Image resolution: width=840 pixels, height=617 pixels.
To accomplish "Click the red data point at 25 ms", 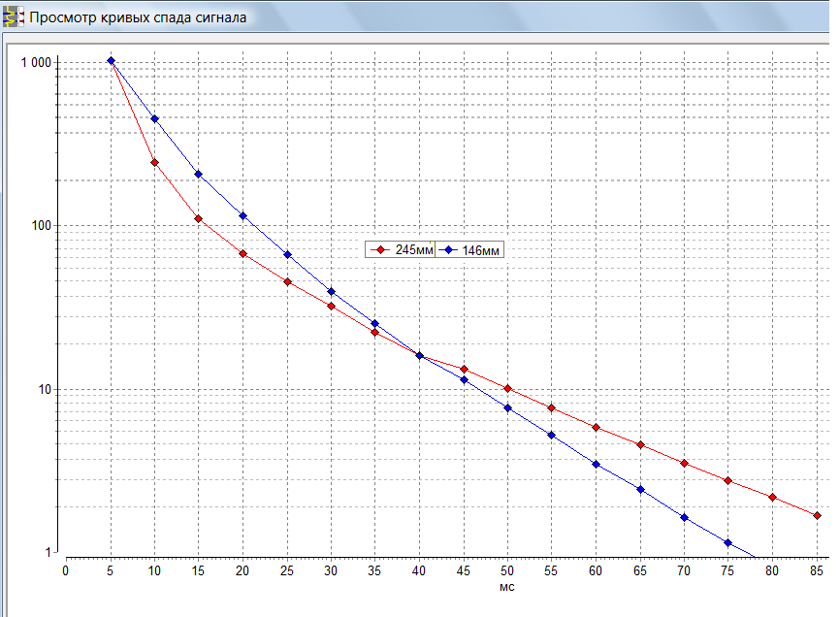I will (x=288, y=281).
